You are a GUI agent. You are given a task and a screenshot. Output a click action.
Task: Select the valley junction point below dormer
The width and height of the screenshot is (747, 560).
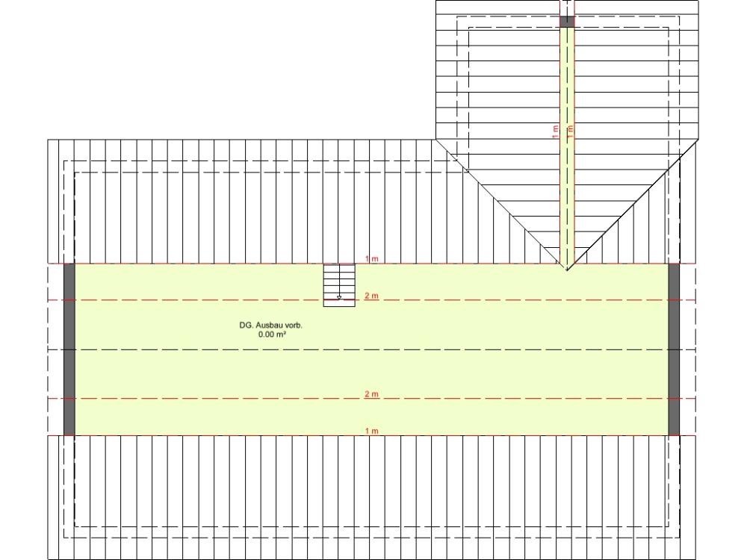click(x=567, y=269)
